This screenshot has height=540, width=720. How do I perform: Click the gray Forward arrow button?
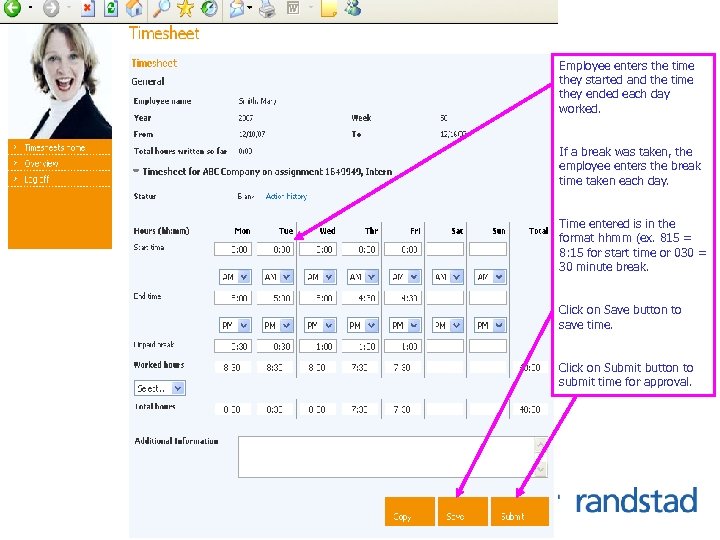pyautogui.click(x=51, y=8)
